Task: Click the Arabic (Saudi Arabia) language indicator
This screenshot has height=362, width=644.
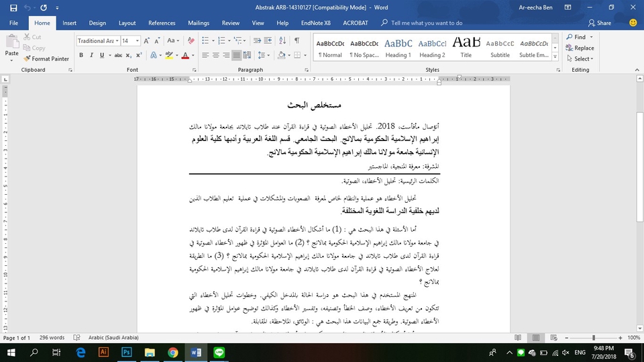Action: [113, 338]
